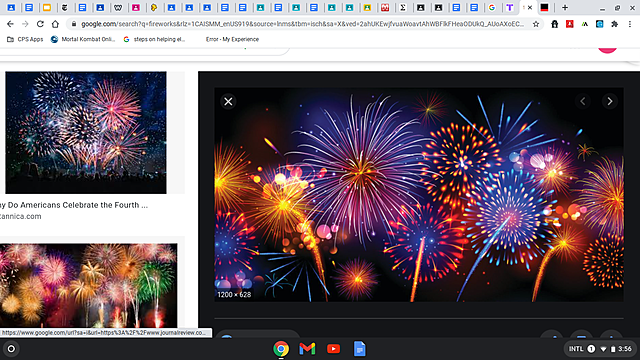The height and width of the screenshot is (360, 640).
Task: Switch to the Wikipedia W tab
Action: pyautogui.click(x=118, y=8)
